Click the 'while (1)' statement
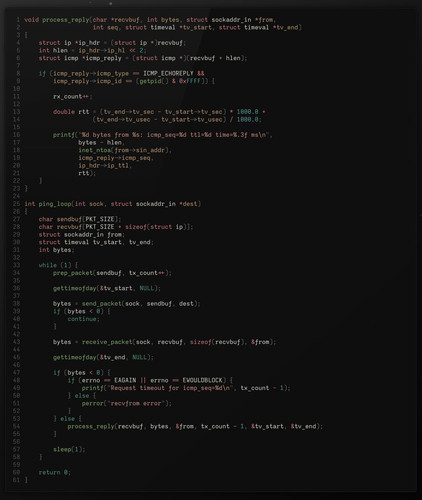 [55, 265]
